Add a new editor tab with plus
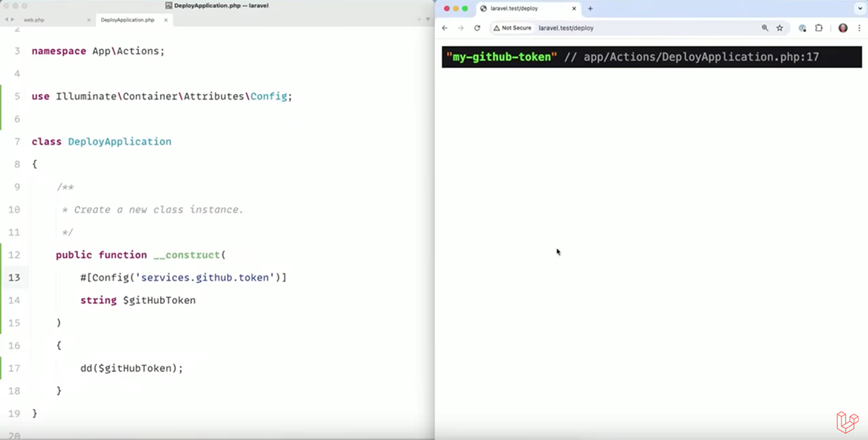The width and height of the screenshot is (868, 440). click(419, 20)
